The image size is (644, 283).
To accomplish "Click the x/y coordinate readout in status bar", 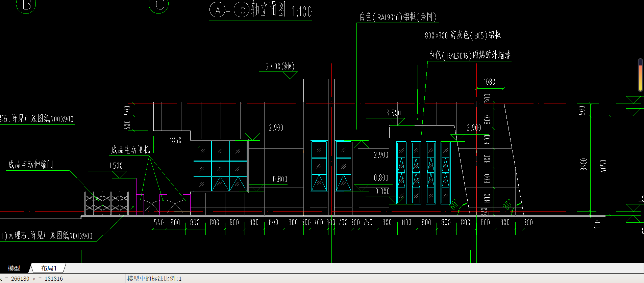I will pos(31,279).
